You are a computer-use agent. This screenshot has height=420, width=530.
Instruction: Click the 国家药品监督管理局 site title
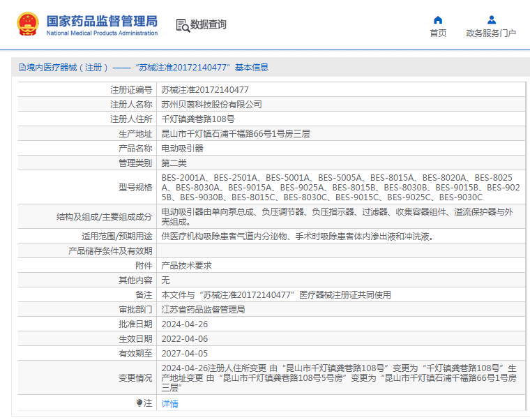point(102,21)
